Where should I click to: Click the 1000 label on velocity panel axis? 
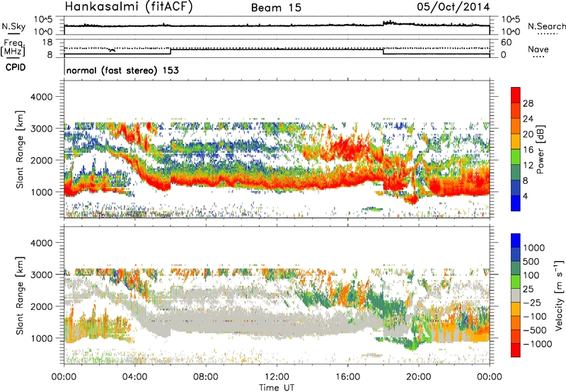[x=41, y=338]
